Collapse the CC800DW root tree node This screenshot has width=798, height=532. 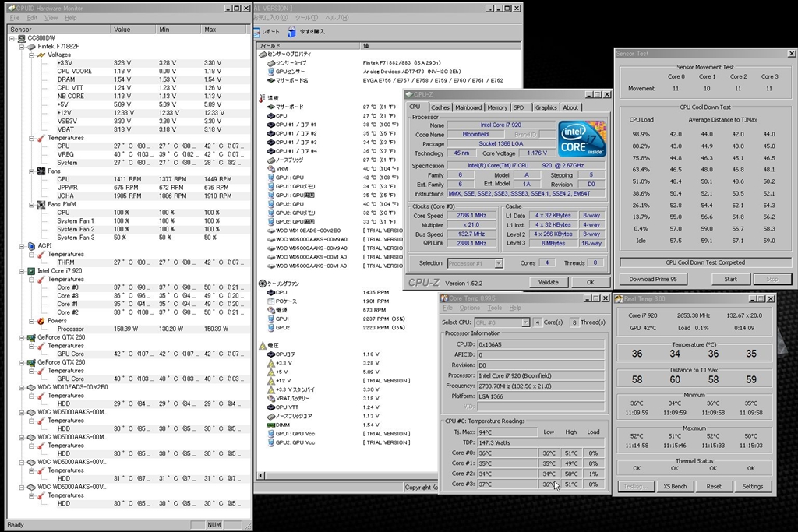pyautogui.click(x=12, y=38)
